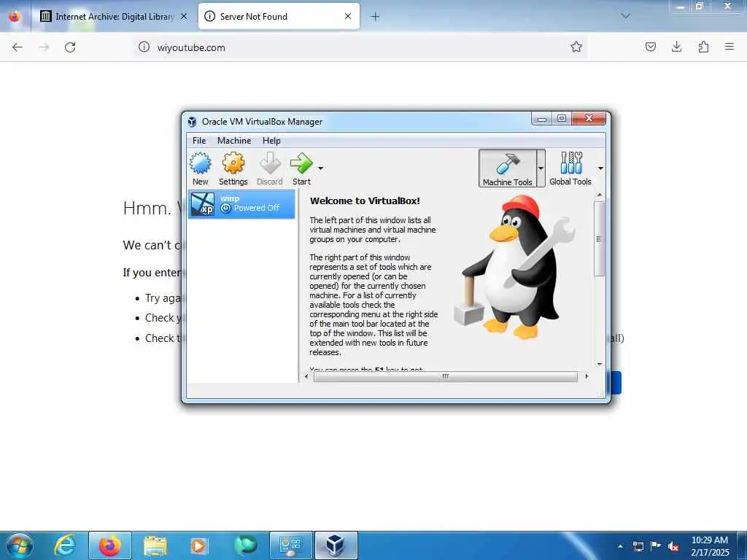Image resolution: width=747 pixels, height=560 pixels.
Task: Open the Help menu in VirtualBox
Action: (271, 141)
